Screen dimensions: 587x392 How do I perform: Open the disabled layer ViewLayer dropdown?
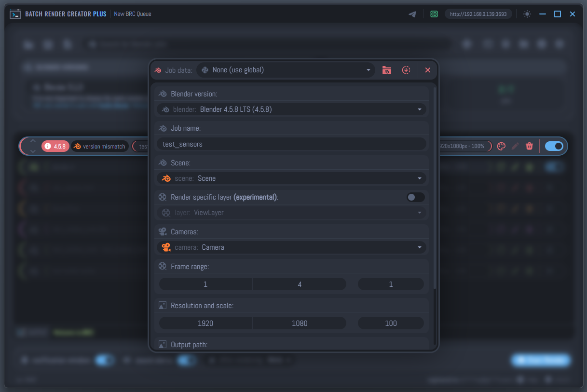(x=291, y=213)
